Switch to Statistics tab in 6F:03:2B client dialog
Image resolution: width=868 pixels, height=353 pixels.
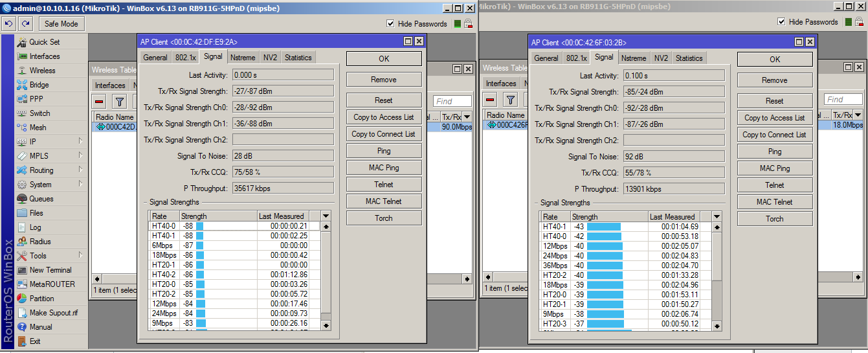pos(689,58)
